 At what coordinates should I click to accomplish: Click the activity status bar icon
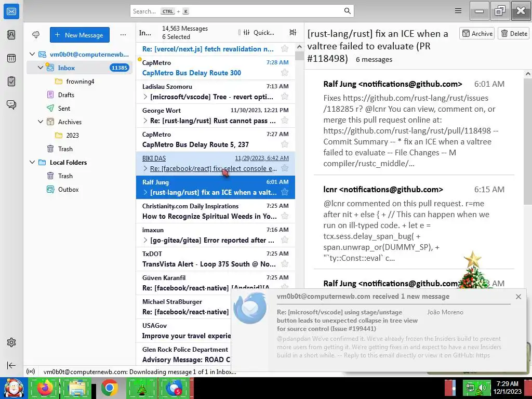(31, 371)
